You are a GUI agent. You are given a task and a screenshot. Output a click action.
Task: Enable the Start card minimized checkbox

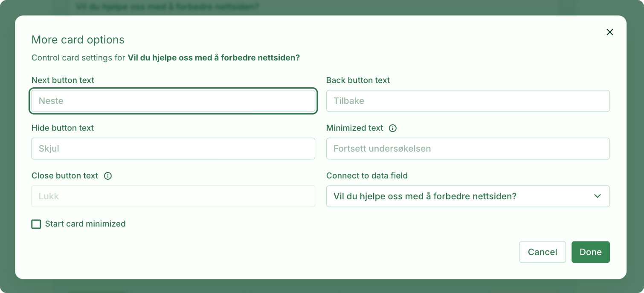click(x=36, y=224)
